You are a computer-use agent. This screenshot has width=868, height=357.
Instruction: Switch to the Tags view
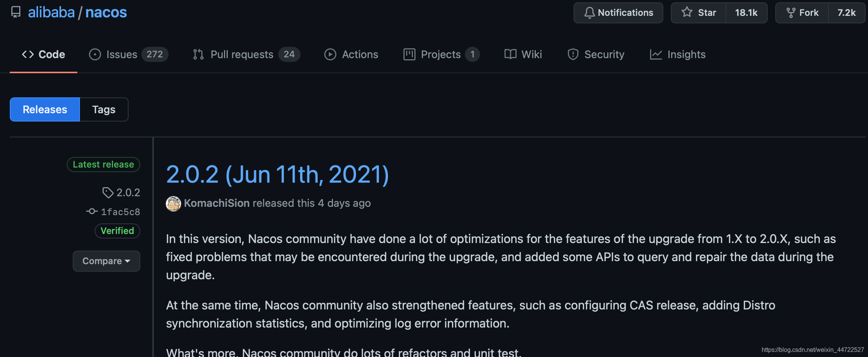click(x=104, y=109)
